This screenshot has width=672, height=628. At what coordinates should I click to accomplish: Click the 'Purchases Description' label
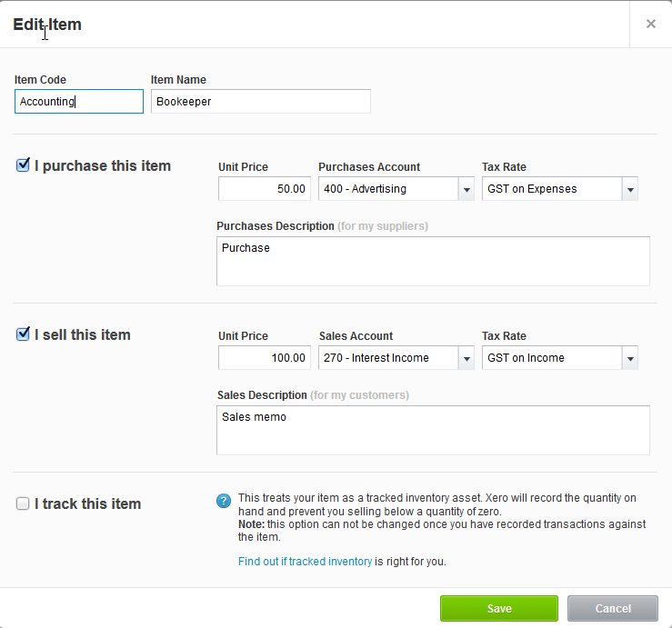276,226
